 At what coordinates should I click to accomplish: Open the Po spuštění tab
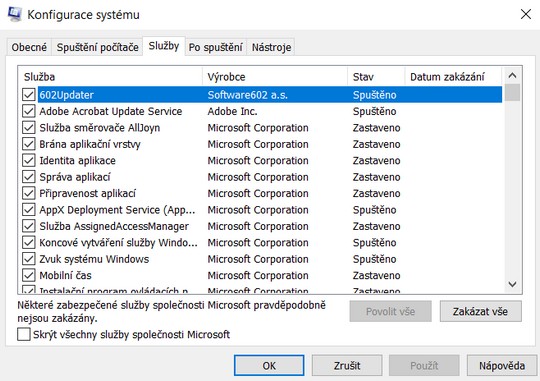click(x=216, y=47)
